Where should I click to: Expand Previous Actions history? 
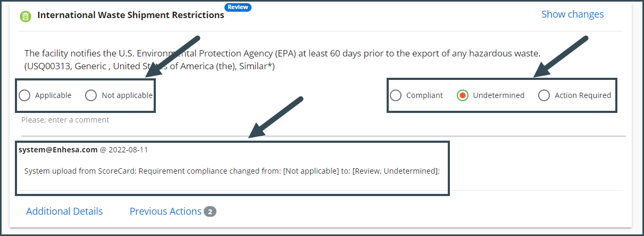[x=165, y=211]
